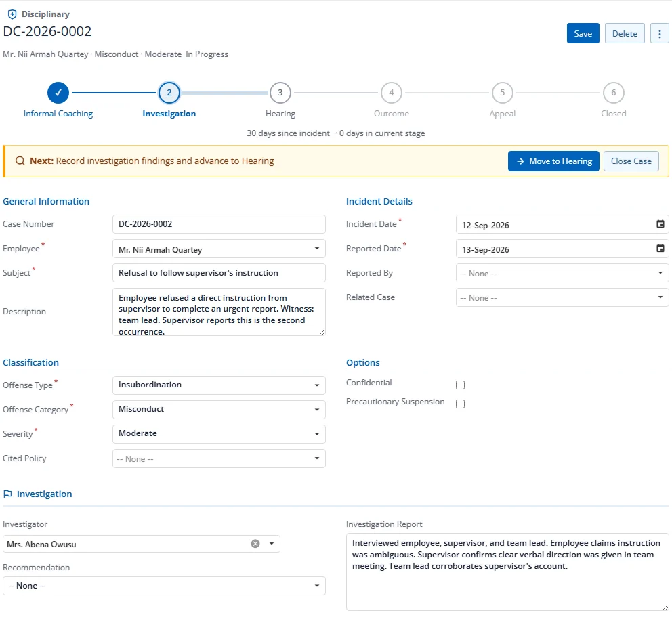Click the 'In Progress' status text
672x619 pixels.
coord(207,54)
